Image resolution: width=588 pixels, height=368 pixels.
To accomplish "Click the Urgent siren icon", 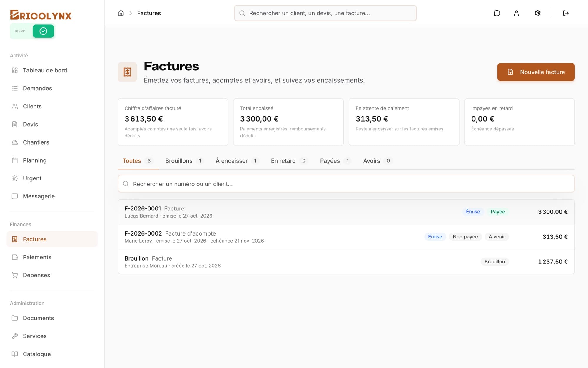I will pyautogui.click(x=15, y=178).
